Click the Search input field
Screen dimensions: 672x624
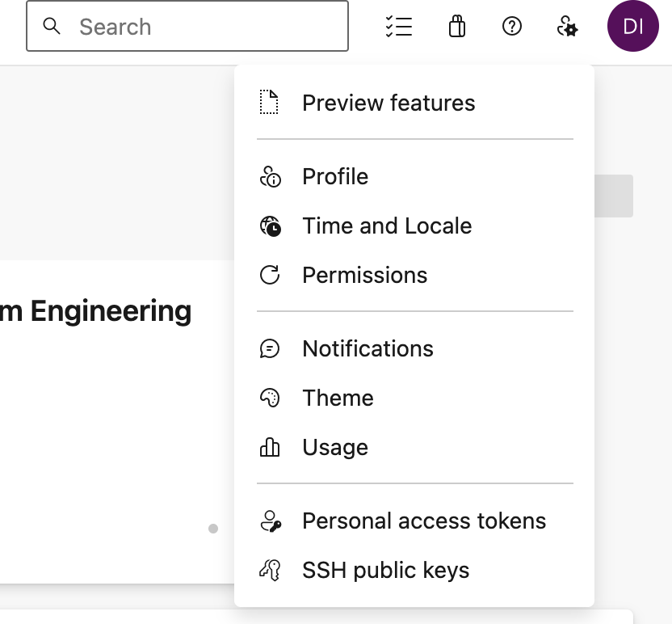(x=187, y=26)
